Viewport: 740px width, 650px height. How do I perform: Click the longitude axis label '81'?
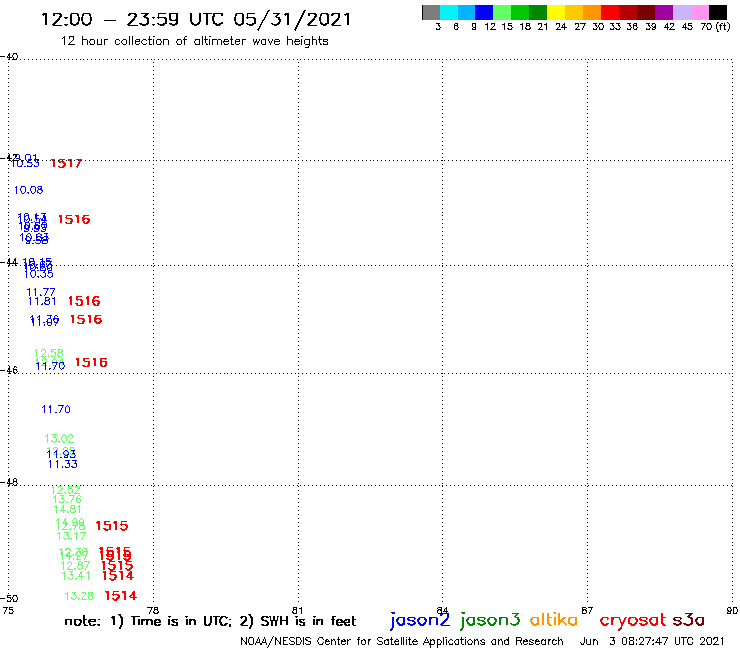pyautogui.click(x=297, y=610)
